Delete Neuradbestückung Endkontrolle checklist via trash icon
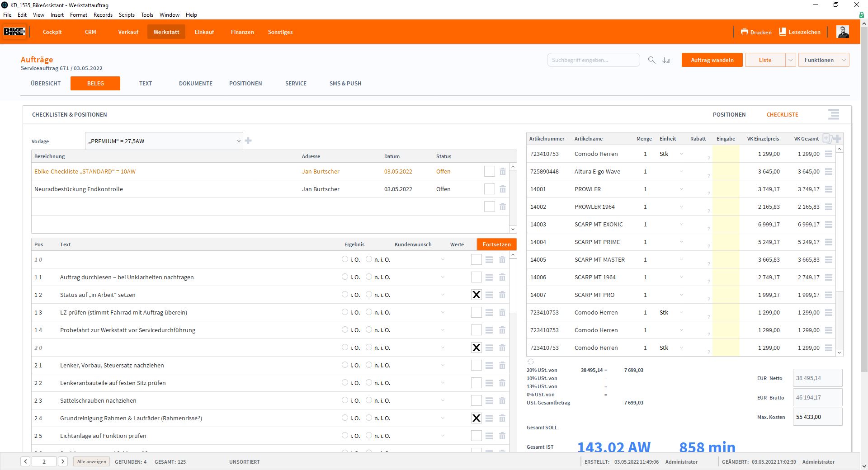The image size is (868, 470). (x=502, y=189)
